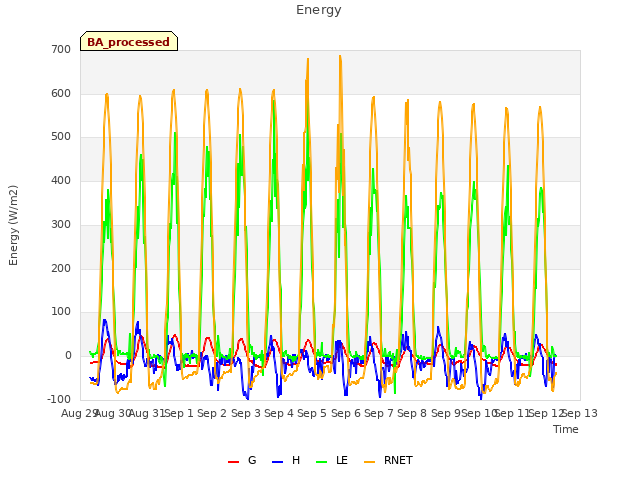
Task: Click the BA_processed annotation label
Action: (129, 42)
